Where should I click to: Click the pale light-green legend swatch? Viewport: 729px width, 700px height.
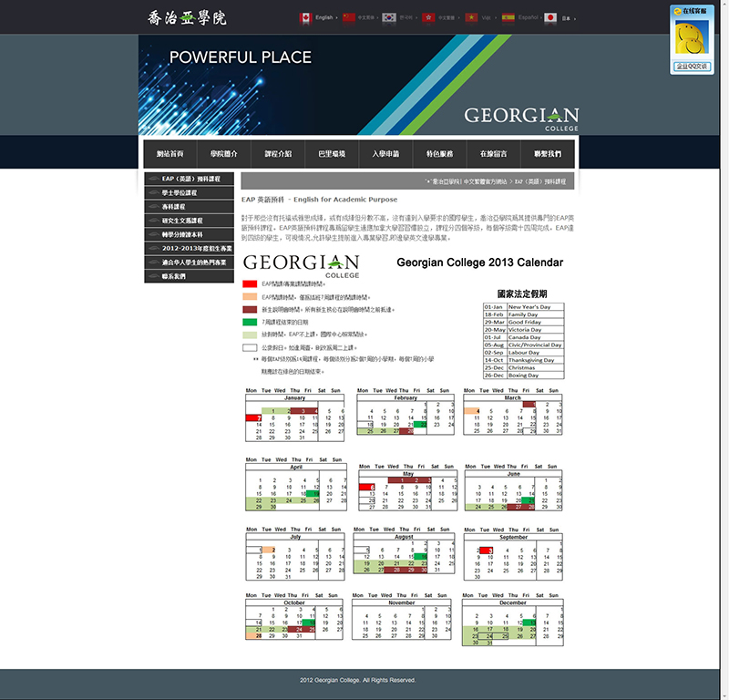point(250,335)
